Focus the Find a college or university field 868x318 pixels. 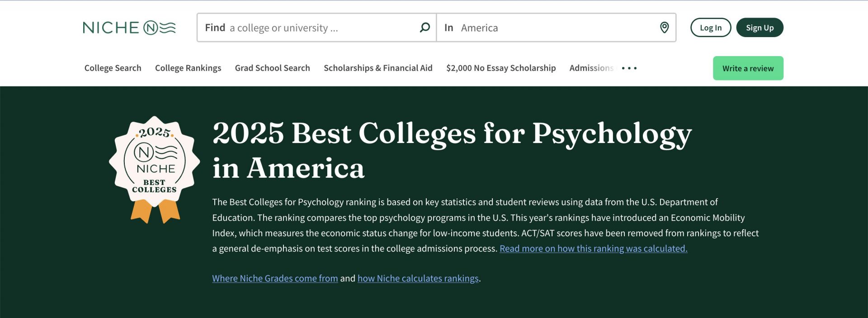point(316,28)
